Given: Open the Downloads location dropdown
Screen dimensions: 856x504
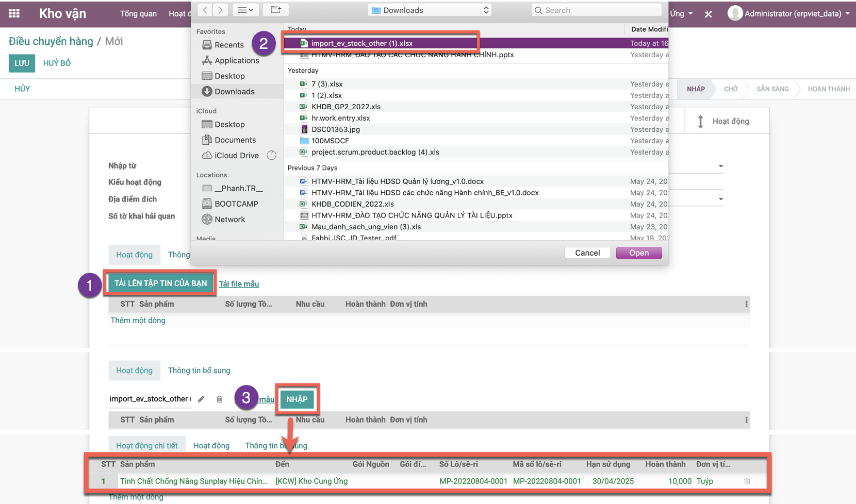Looking at the screenshot, I should [430, 10].
